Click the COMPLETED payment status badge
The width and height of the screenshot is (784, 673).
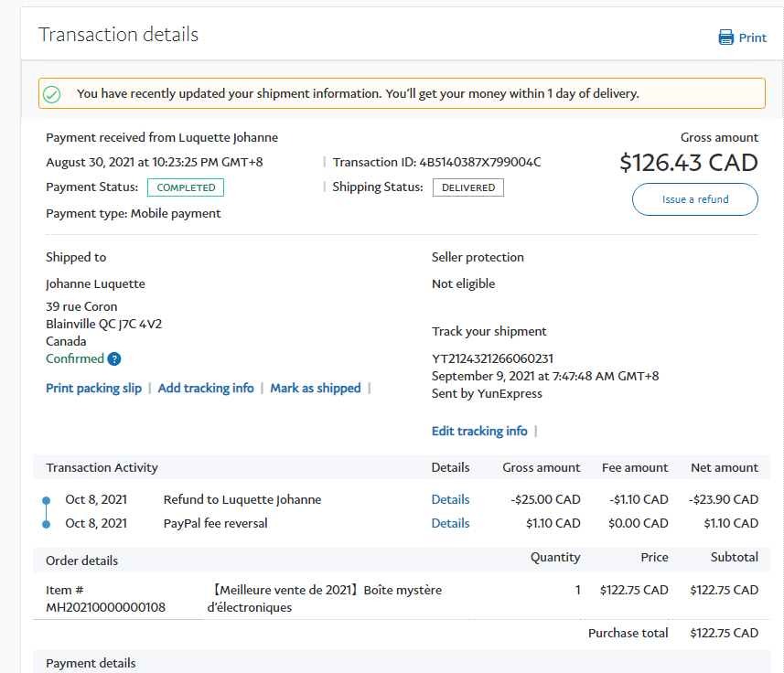[186, 187]
